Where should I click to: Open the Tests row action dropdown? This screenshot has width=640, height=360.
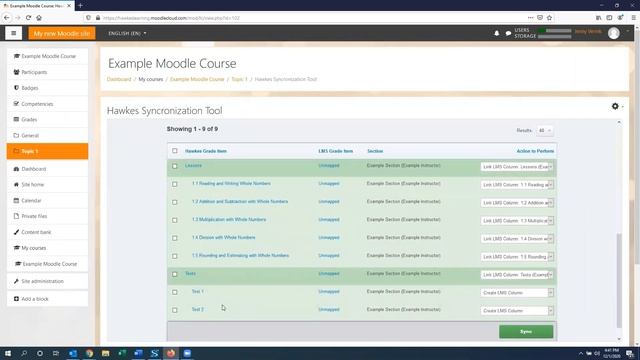tap(517, 275)
